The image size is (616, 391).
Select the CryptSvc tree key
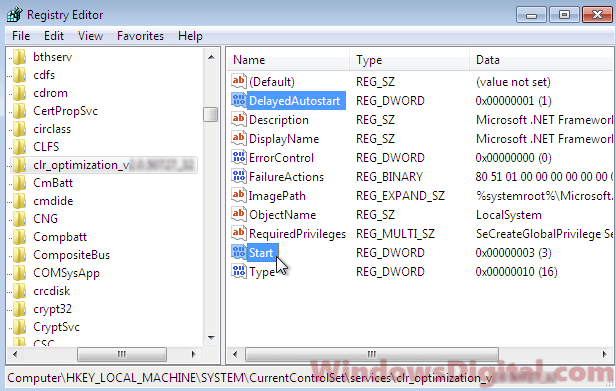(56, 327)
